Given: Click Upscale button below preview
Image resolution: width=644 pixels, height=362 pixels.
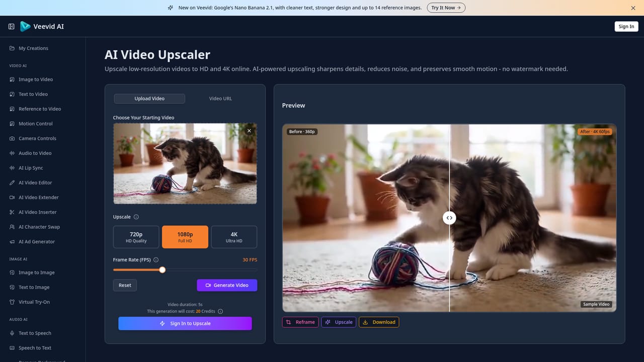Looking at the screenshot, I should click(x=339, y=322).
